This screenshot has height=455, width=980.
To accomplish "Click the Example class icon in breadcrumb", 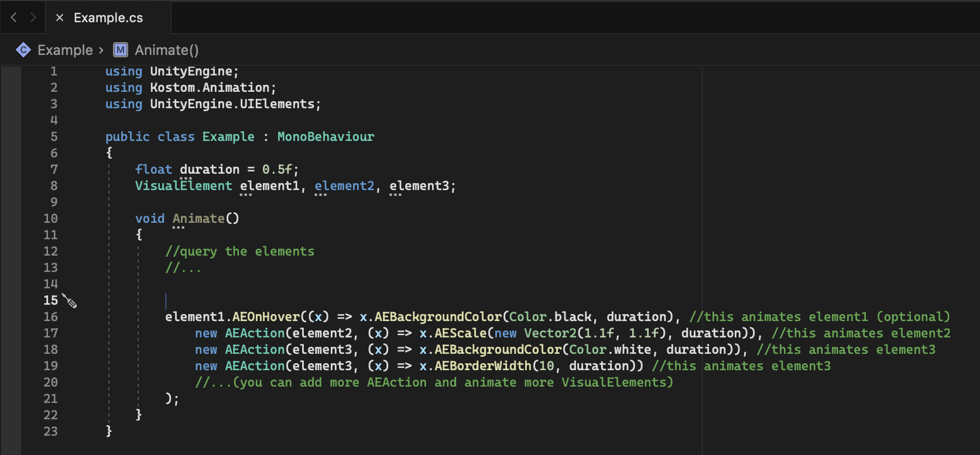I will click(23, 50).
